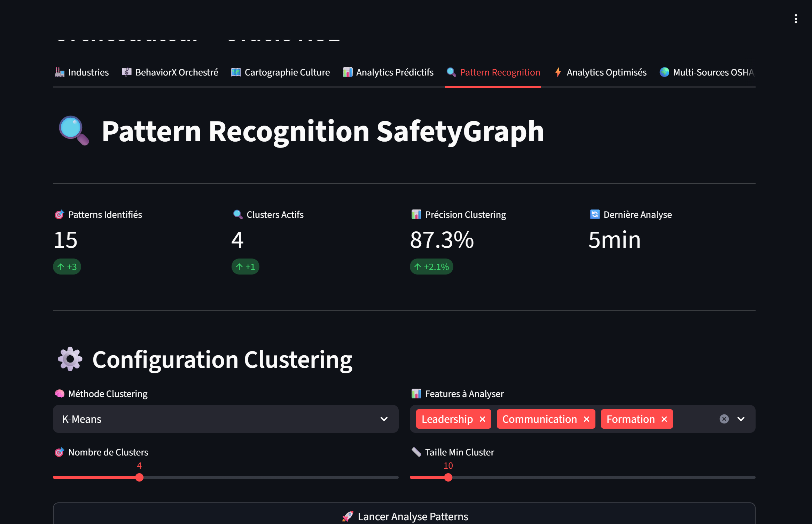
Task: Click the gear icon beside Configuration Clustering
Action: pos(70,359)
